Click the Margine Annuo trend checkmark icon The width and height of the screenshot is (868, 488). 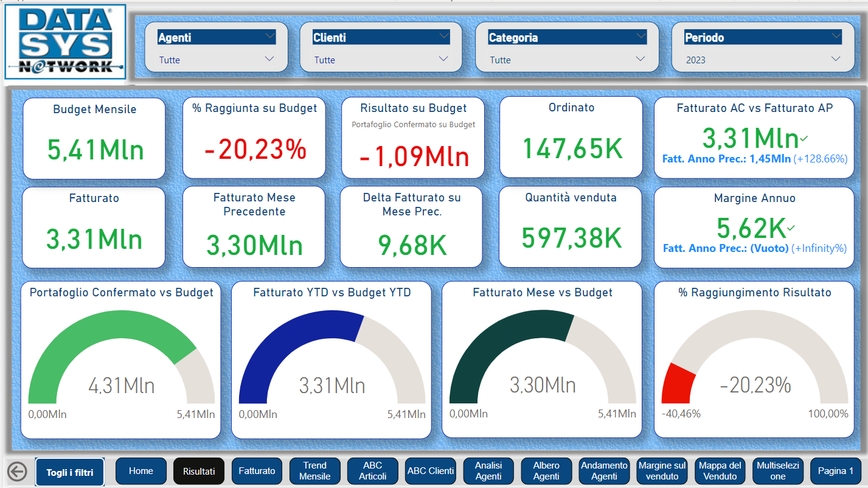pos(791,228)
